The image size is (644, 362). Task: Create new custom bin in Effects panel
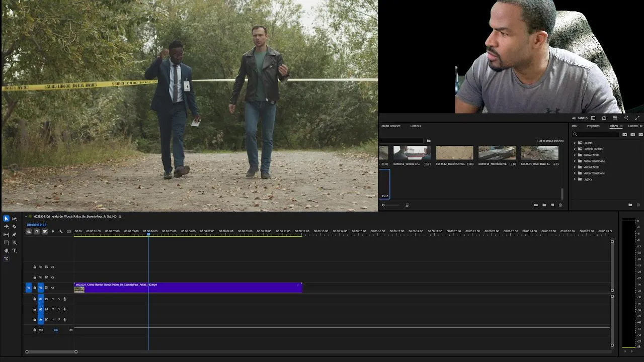(x=630, y=205)
